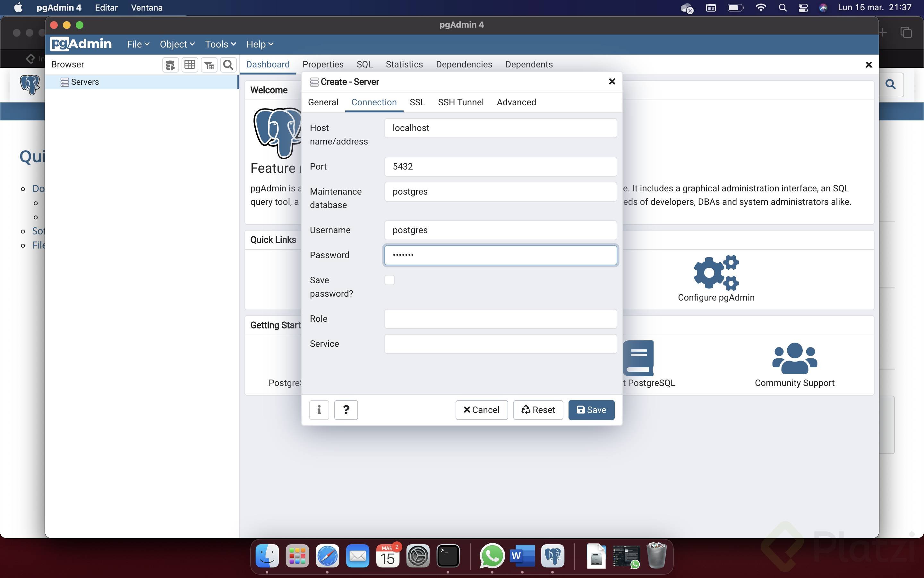Click the Configure pgAdmin link text
The width and height of the screenshot is (924, 578).
point(716,297)
